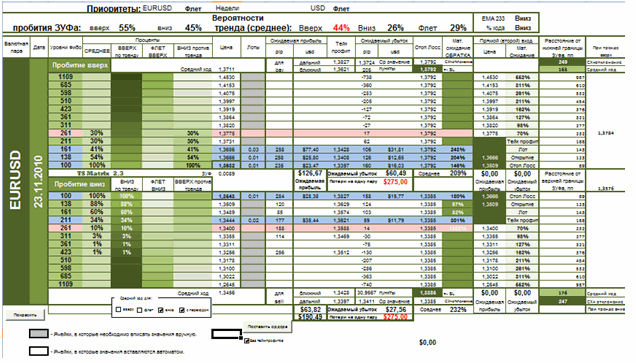This screenshot has width=636, height=363.
Task: Select the 23.11.2010 date cell
Action: [x=39, y=181]
